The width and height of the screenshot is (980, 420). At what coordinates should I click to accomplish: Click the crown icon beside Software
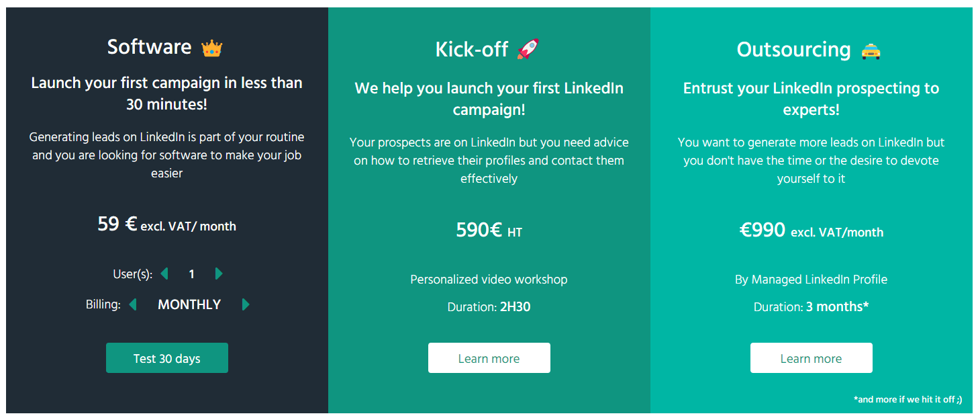point(212,48)
